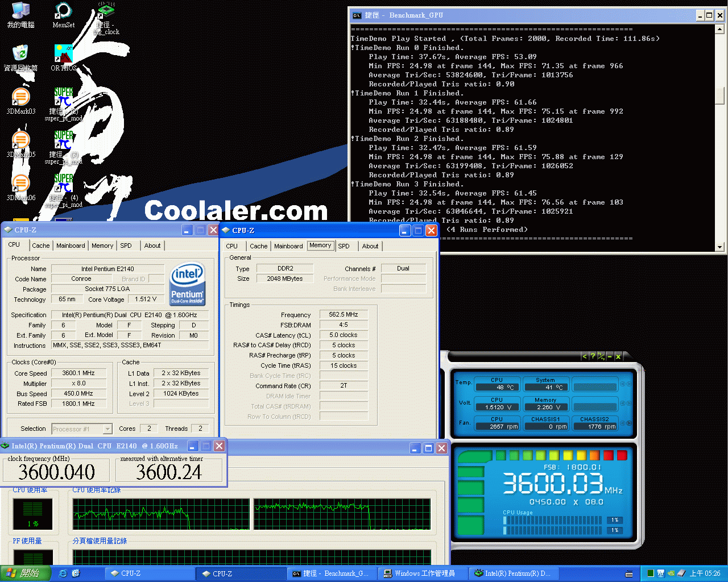
Task: Click next arrow on the Fan row
Action: (628, 423)
